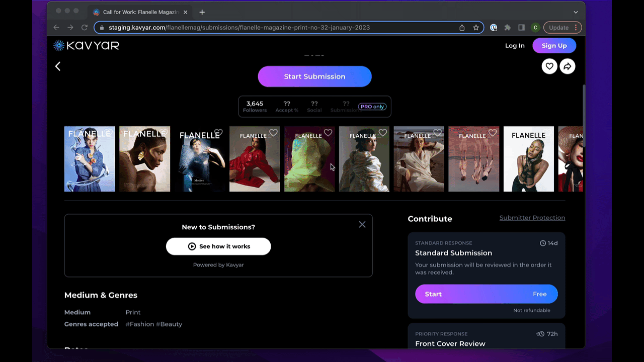Open the Chrome Extensions puzzle icon

pos(508,28)
